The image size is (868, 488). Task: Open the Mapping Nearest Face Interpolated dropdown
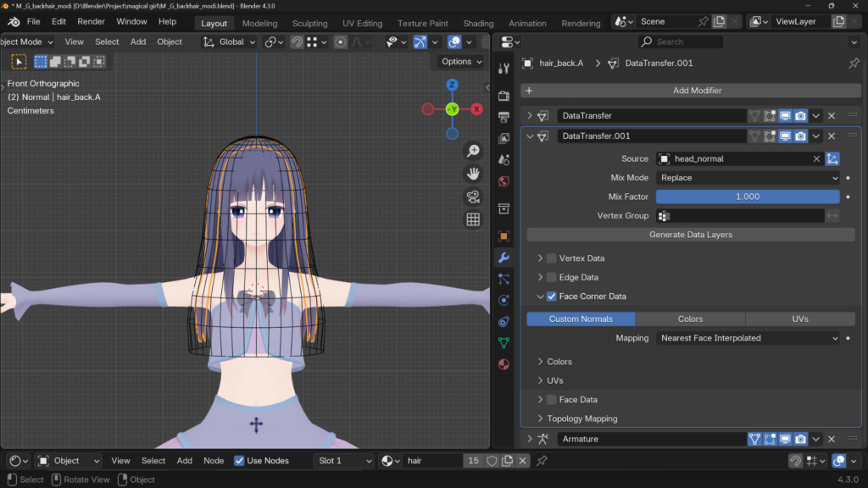pos(748,338)
